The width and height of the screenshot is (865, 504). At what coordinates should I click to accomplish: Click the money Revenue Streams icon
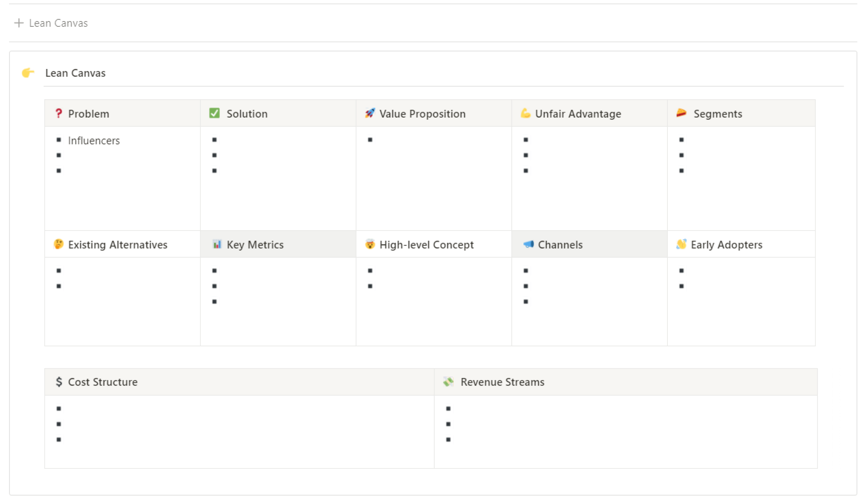point(448,382)
